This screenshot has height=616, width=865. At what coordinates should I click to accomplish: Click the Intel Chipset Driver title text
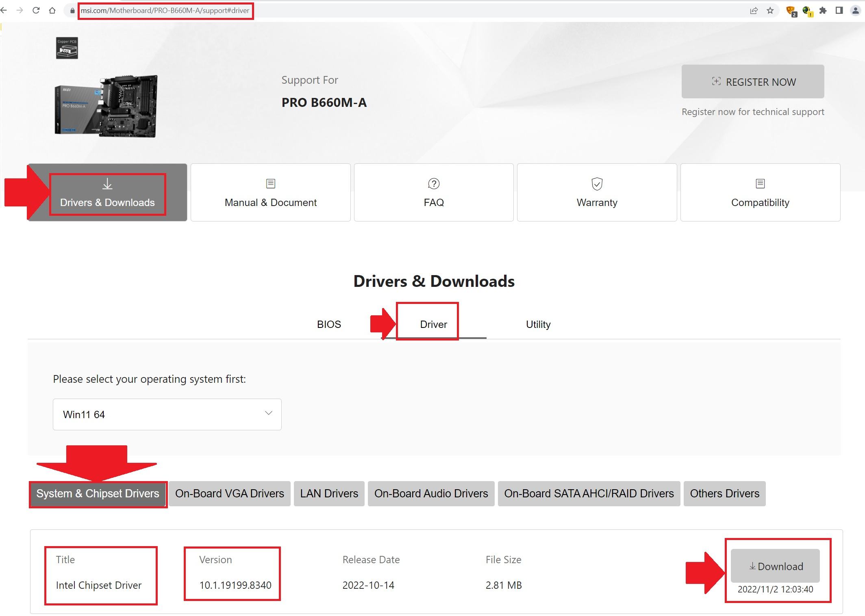[99, 585]
